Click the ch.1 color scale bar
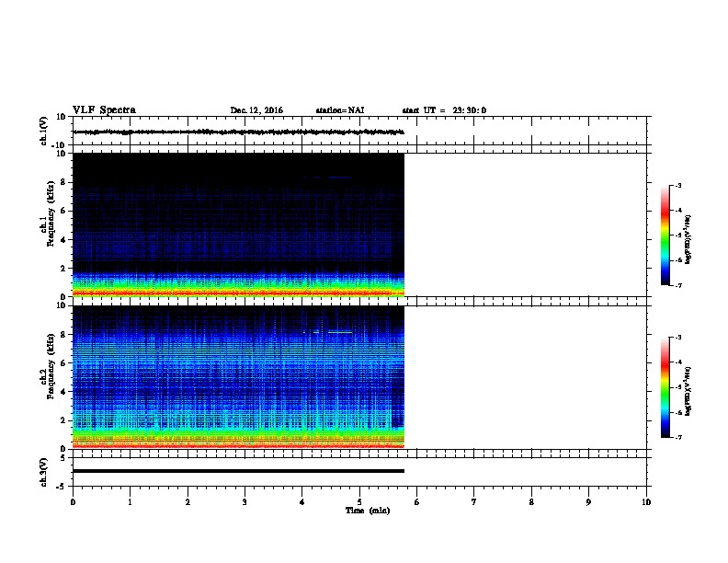Image resolution: width=728 pixels, height=563 pixels. (665, 236)
